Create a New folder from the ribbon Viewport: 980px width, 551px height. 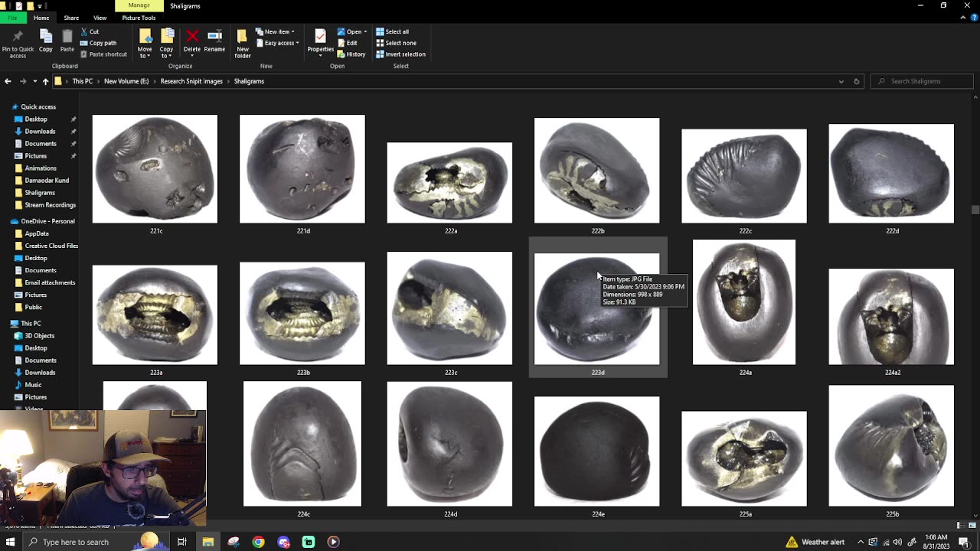(243, 44)
